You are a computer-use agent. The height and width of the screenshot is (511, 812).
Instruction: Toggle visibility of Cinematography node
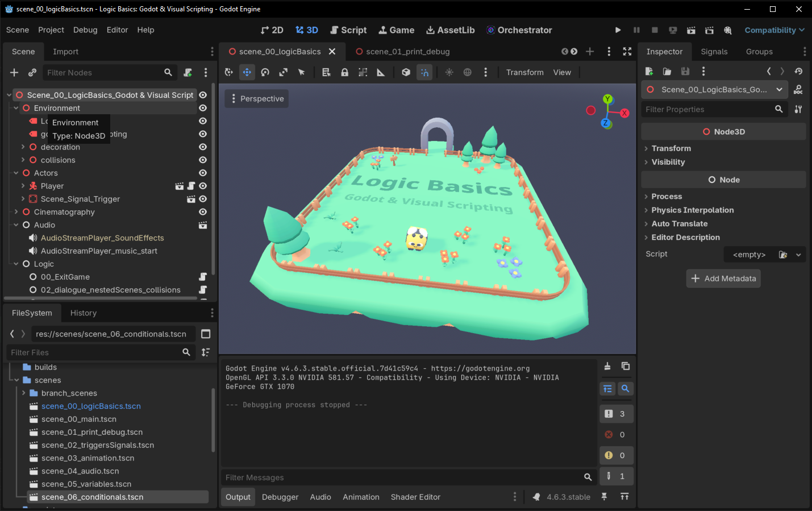203,212
